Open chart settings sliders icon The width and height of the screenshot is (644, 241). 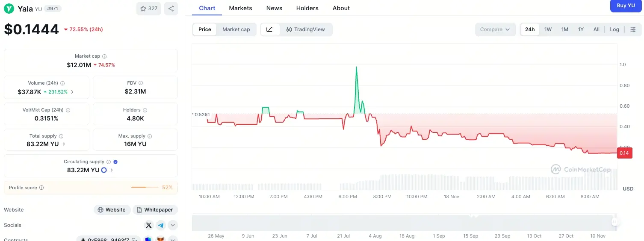[x=633, y=29]
